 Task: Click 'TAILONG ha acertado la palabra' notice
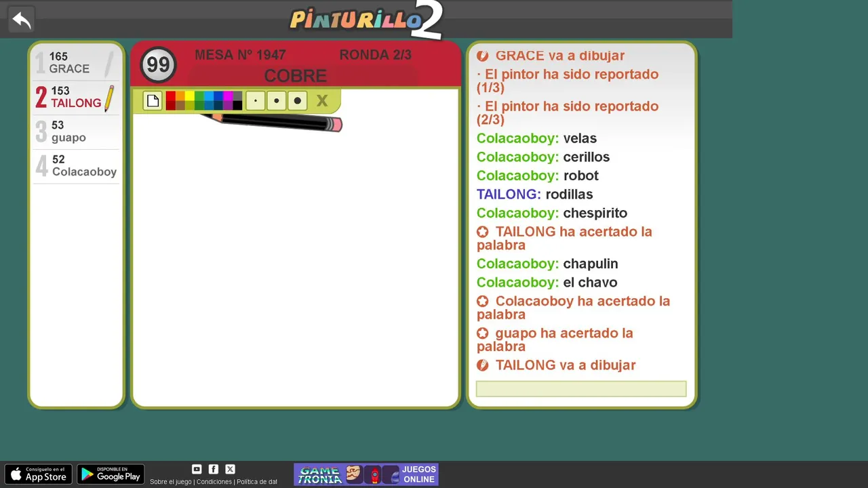click(564, 238)
